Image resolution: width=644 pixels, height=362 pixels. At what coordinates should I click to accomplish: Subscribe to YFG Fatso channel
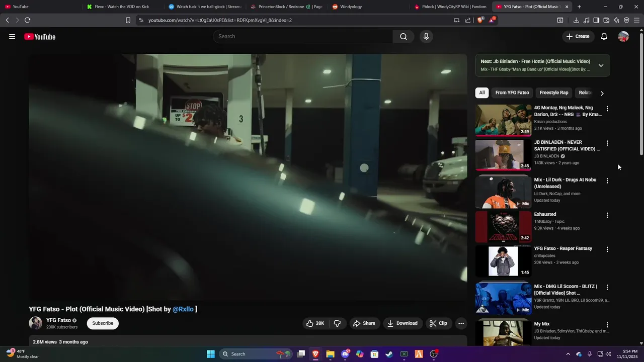pyautogui.click(x=103, y=323)
